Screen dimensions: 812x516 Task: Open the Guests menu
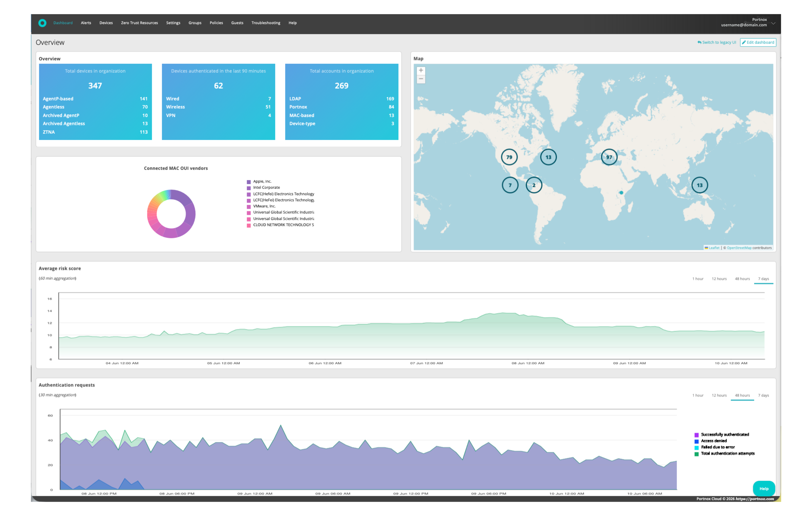(x=237, y=23)
